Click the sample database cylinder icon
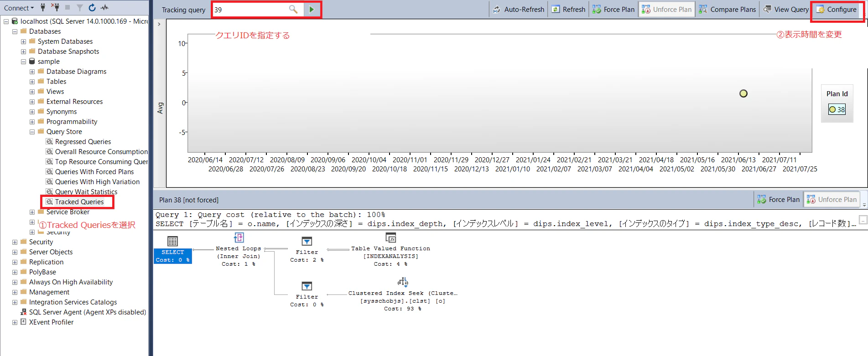 (x=32, y=61)
